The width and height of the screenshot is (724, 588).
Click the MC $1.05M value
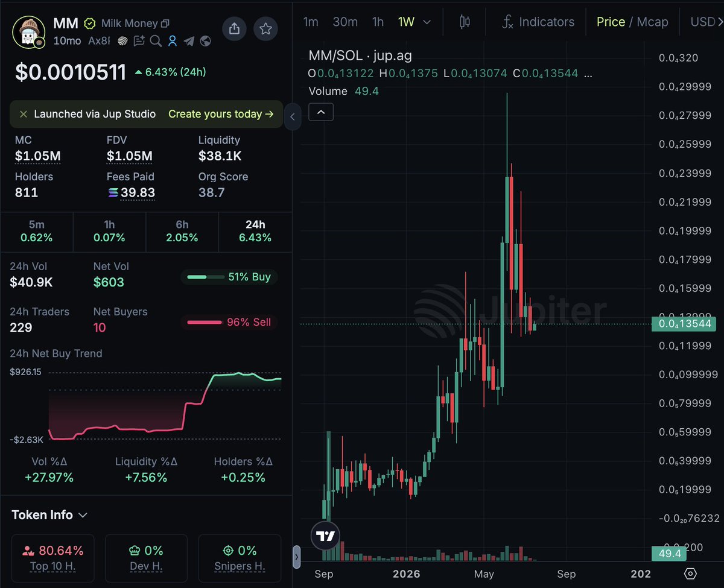tap(38, 156)
